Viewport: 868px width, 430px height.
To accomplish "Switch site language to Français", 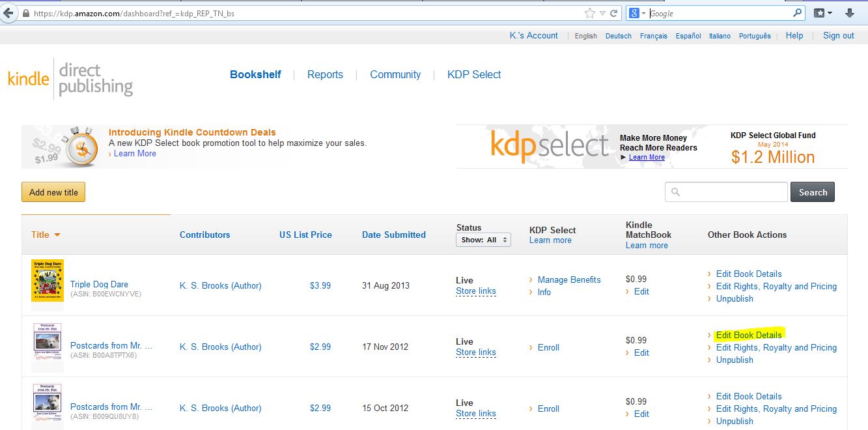I will click(654, 36).
